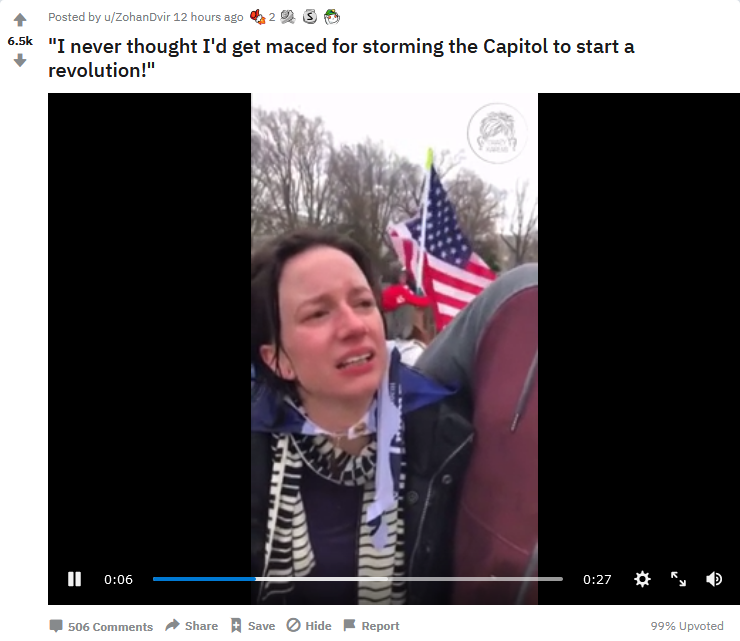740x641 pixels.
Task: Click the watermark logo in video corner
Action: pyautogui.click(x=496, y=134)
